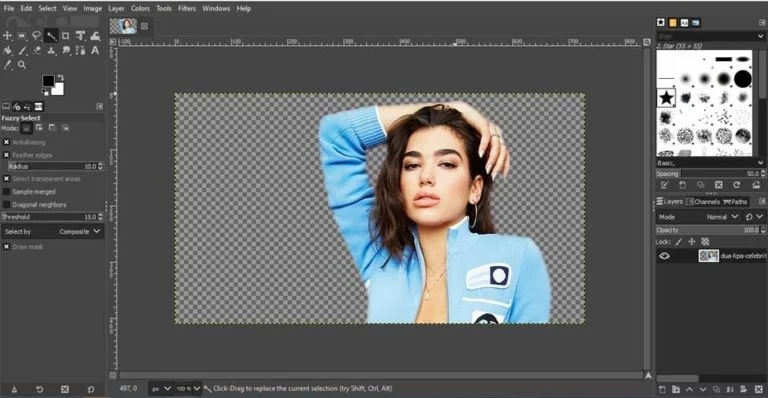Open the File menu
Viewport: 768px width, 398px height.
[x=9, y=8]
